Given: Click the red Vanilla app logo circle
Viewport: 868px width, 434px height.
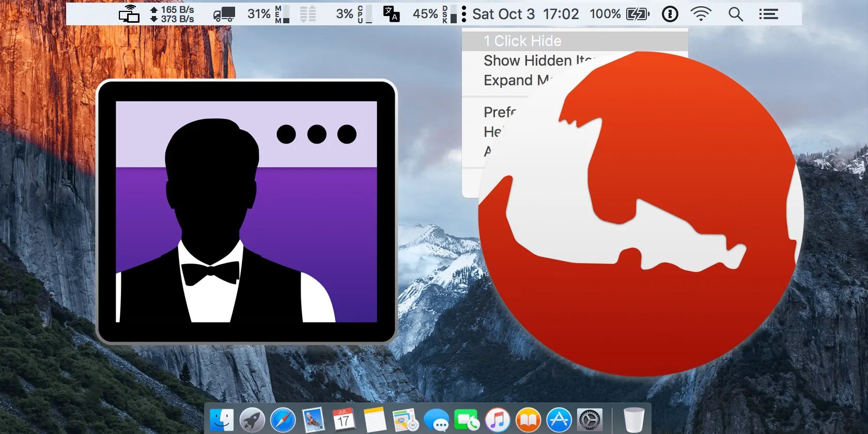Looking at the screenshot, I should (641, 213).
